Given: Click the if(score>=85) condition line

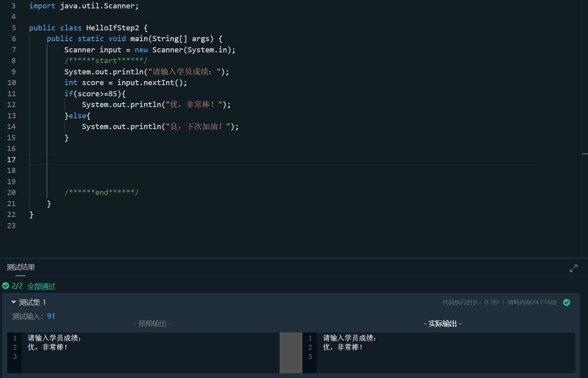Looking at the screenshot, I should (x=95, y=94).
